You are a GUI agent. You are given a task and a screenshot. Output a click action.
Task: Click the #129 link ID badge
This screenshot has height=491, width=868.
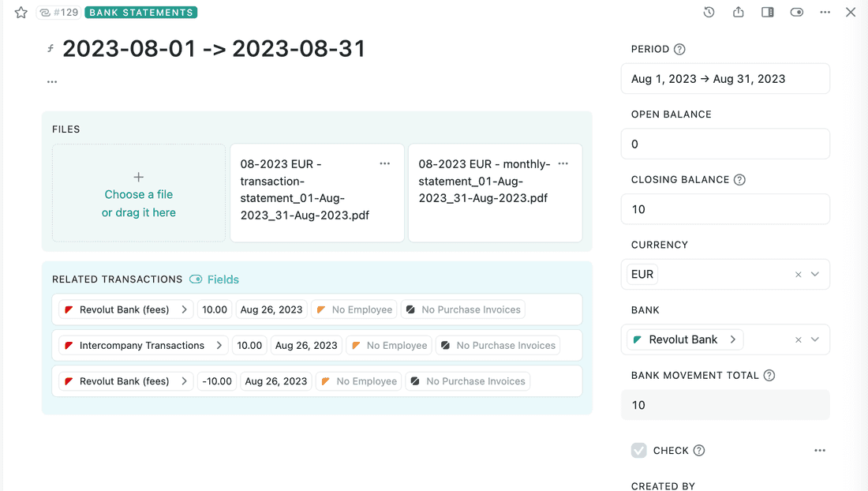pos(58,13)
